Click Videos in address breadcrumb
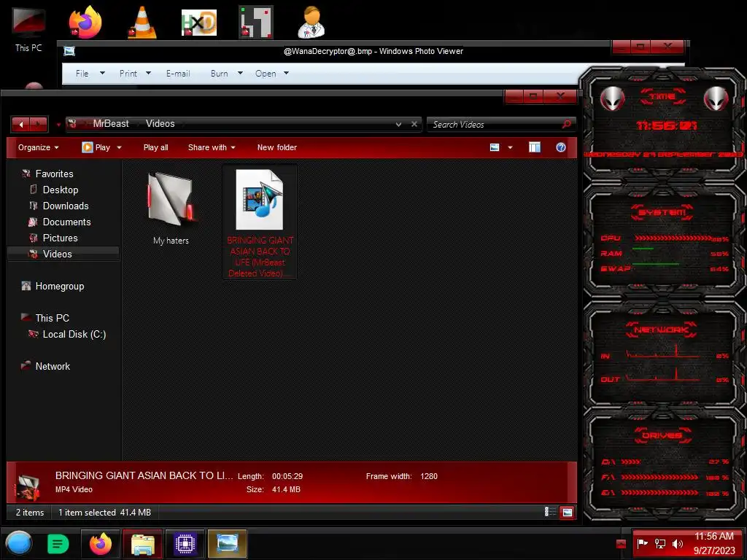This screenshot has width=747, height=560. coord(160,124)
